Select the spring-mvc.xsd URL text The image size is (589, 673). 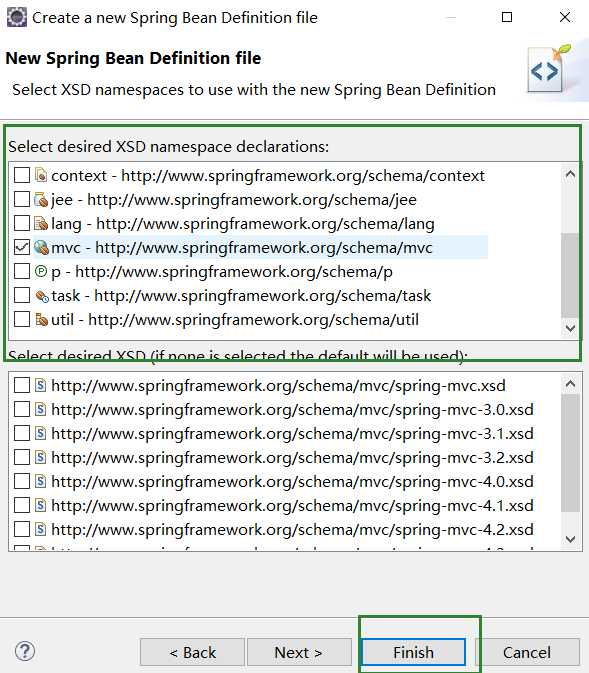tap(278, 385)
